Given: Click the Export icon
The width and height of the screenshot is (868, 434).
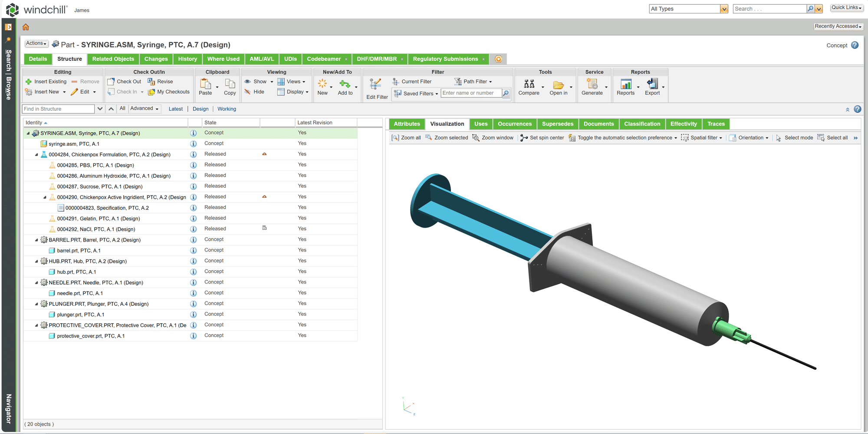Looking at the screenshot, I should (x=652, y=83).
